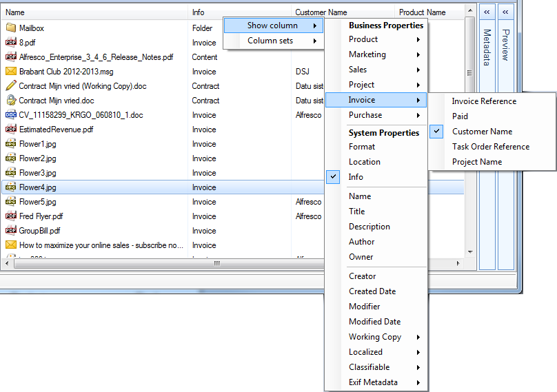Enable the Paid column option
The image size is (557, 392).
(x=460, y=116)
